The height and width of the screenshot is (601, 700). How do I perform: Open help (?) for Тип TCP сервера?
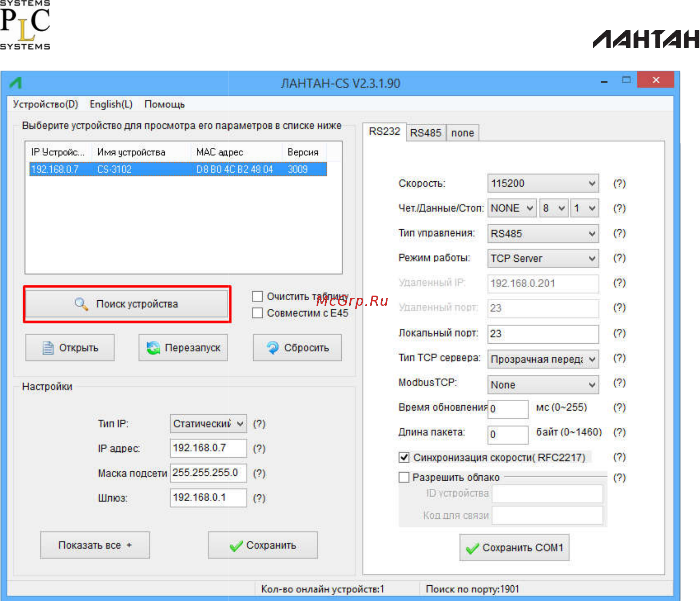click(619, 358)
